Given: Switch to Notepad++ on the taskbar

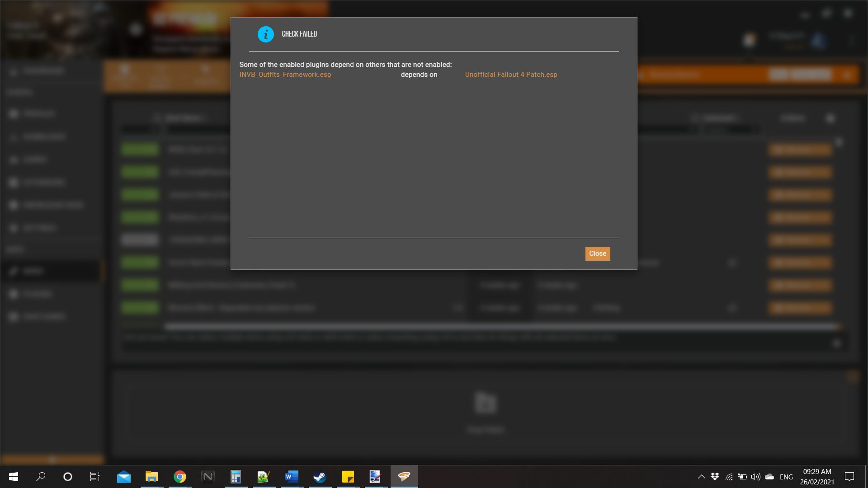Looking at the screenshot, I should tap(264, 477).
